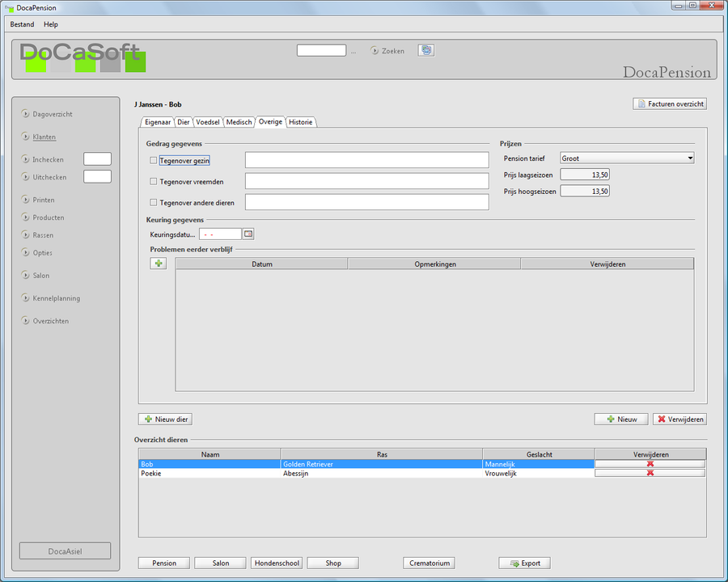
Task: Open Kennelplanning from the sidebar
Action: tap(56, 298)
